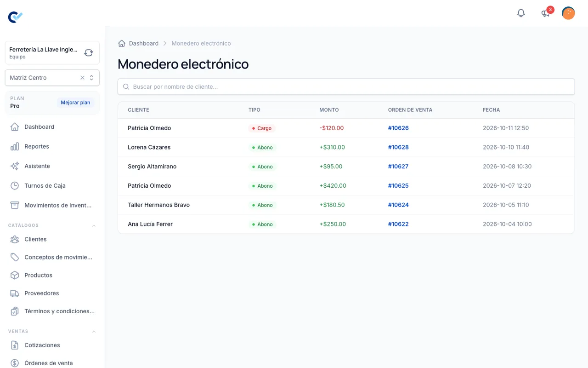Click the Mejorar plan button

click(x=75, y=103)
